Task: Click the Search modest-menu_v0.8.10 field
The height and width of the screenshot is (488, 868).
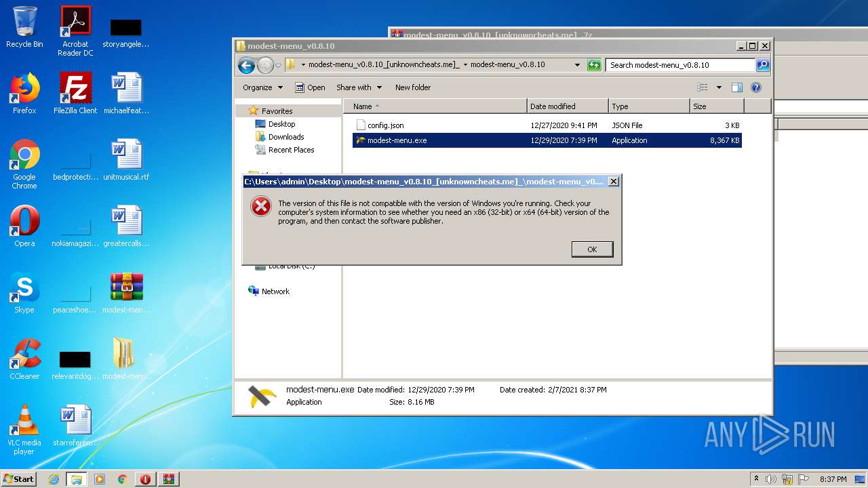Action: click(680, 65)
